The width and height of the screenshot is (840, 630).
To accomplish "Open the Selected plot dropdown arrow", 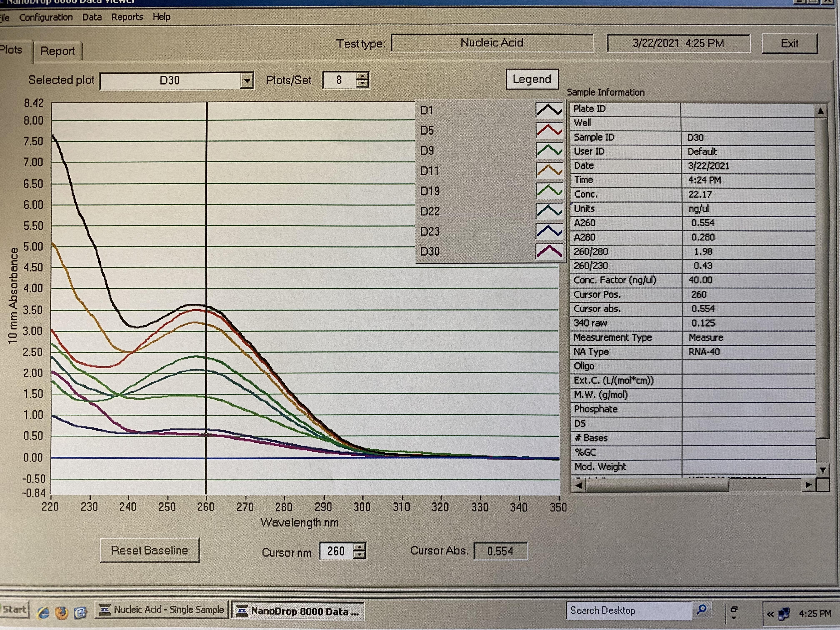I will pos(247,80).
